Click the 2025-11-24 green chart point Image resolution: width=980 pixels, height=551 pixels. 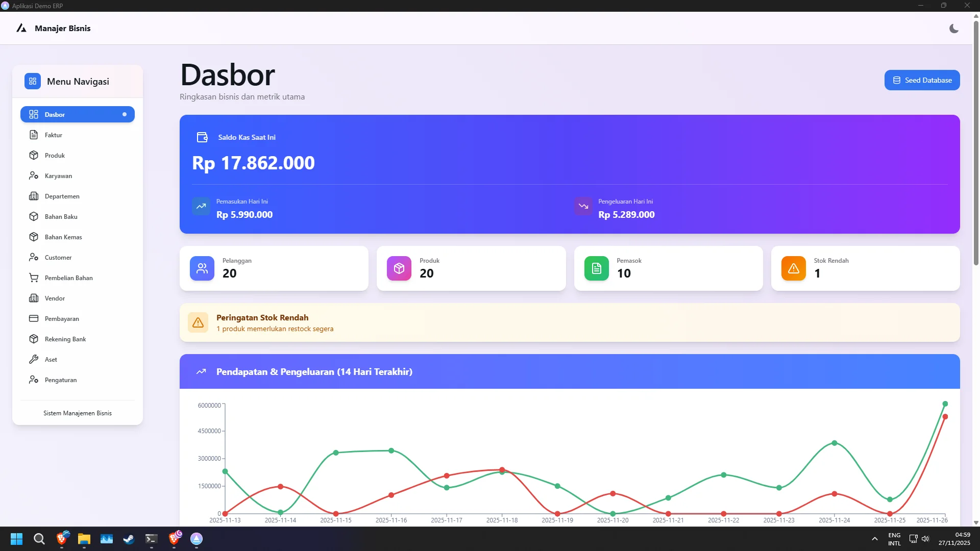point(834,443)
